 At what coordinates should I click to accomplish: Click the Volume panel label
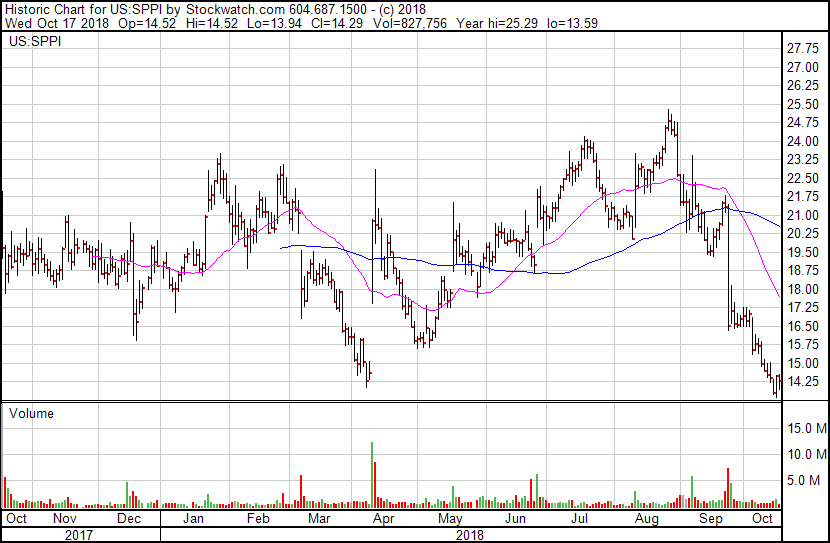(x=31, y=413)
